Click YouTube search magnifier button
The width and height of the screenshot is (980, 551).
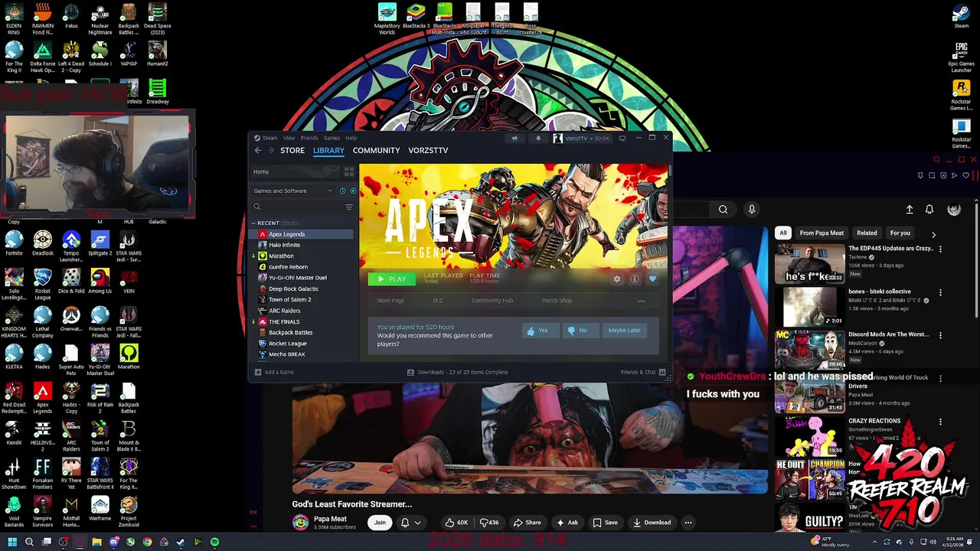coord(723,210)
